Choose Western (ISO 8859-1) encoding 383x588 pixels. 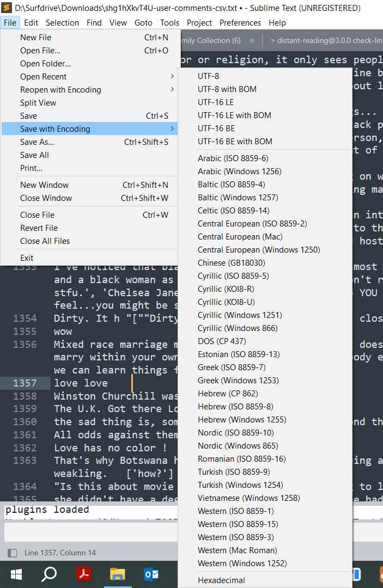pos(265,511)
